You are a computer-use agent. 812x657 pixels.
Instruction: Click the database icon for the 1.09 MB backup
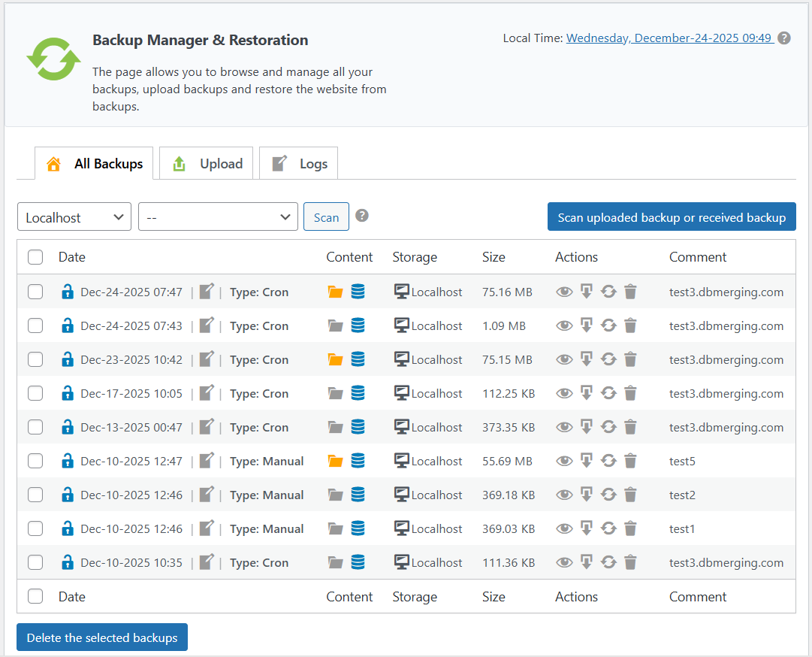tap(358, 325)
